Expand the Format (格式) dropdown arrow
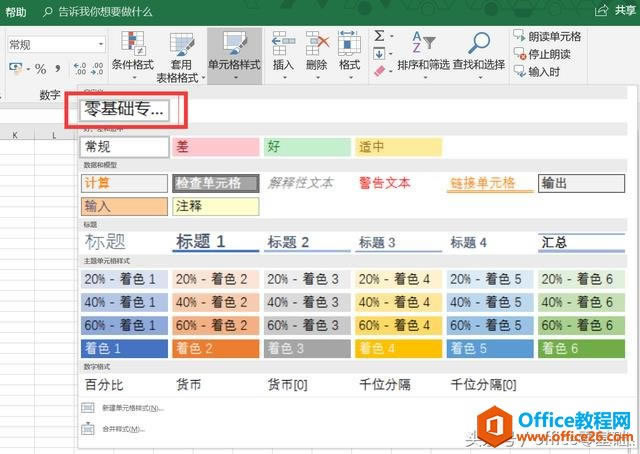 coord(350,77)
